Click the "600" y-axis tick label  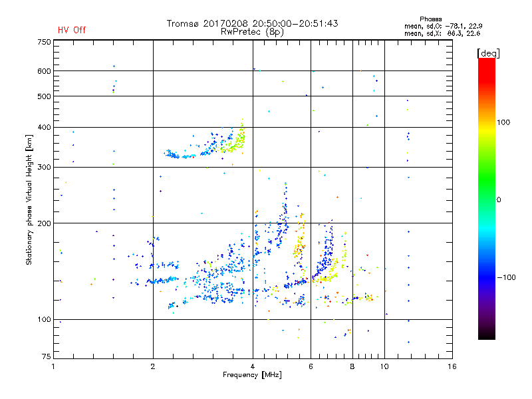[x=44, y=71]
